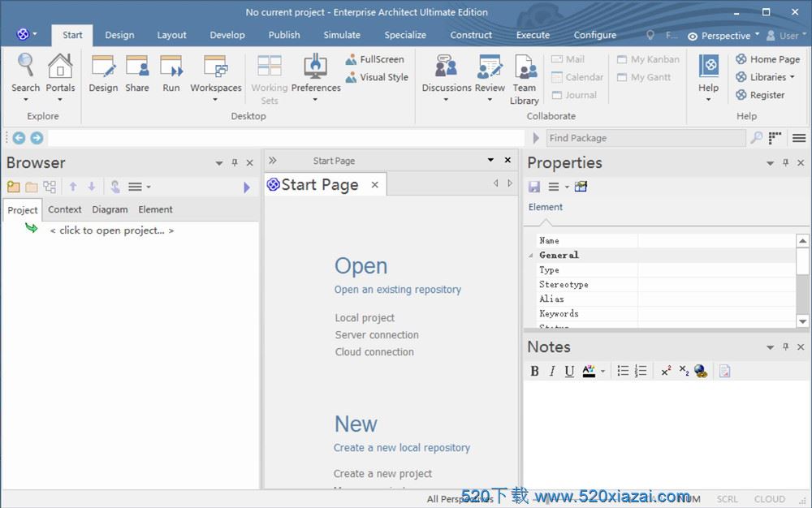
Task: Switch to Diagram tab in Browser
Action: pos(110,209)
